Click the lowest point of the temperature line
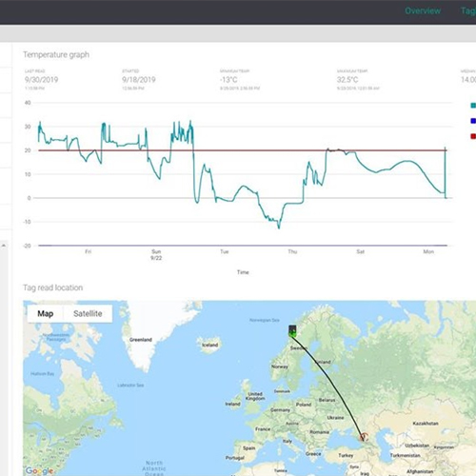 (279, 228)
